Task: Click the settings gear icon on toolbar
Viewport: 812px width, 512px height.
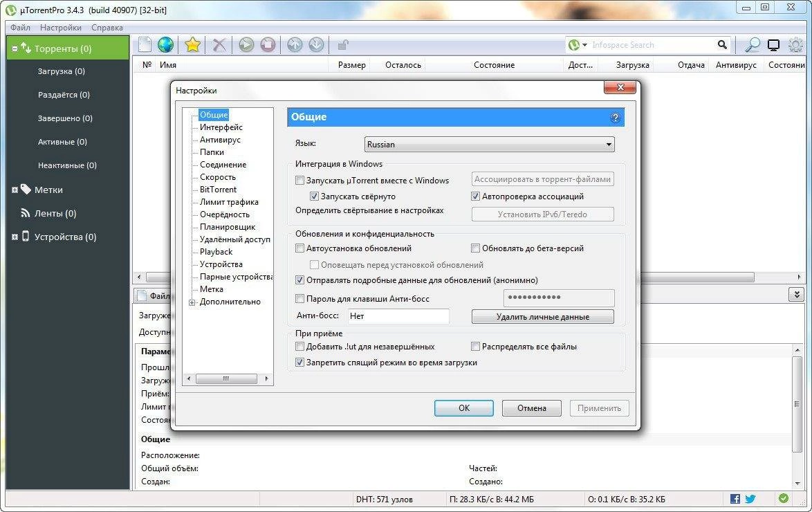Action: [x=797, y=44]
